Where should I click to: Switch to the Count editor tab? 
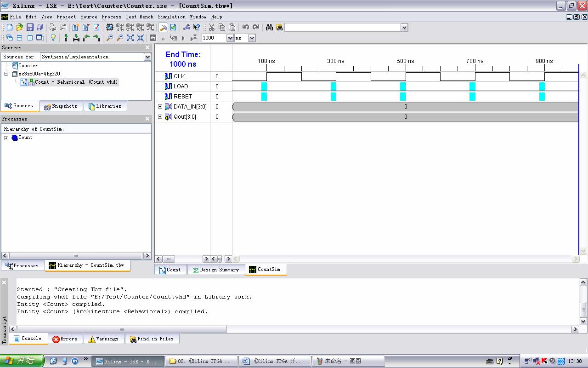coord(170,270)
